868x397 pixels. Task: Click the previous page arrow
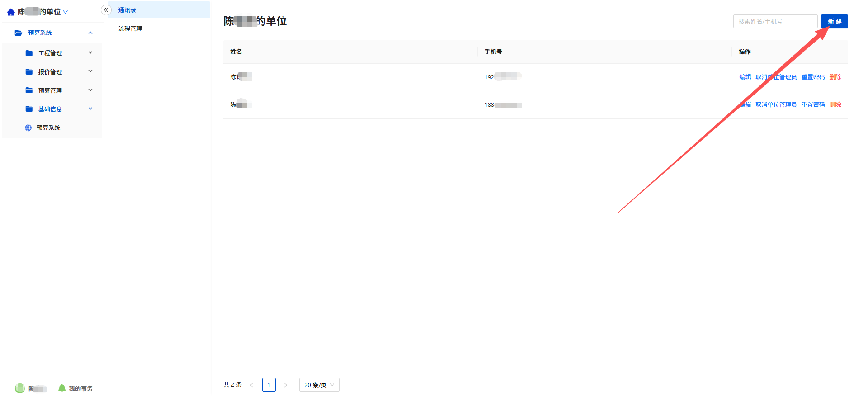252,385
